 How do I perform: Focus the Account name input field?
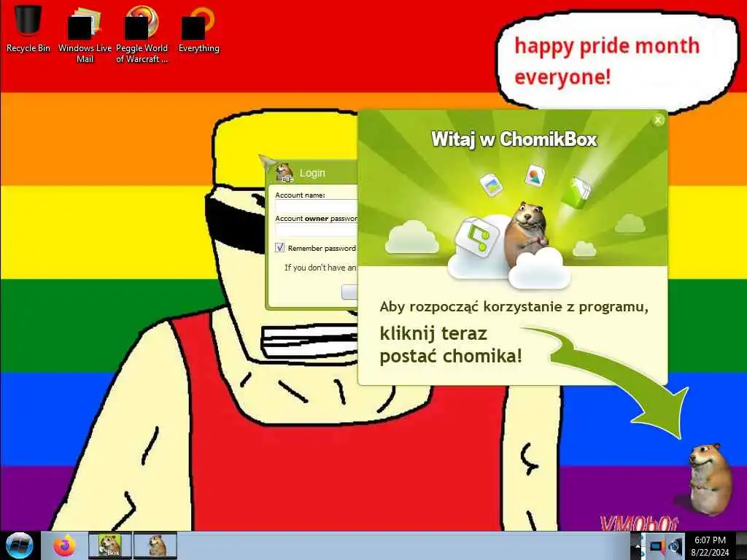(317, 206)
